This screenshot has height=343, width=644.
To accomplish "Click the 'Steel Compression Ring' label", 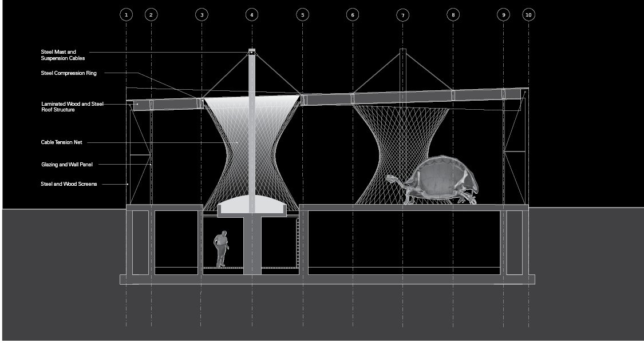I will 69,73.
